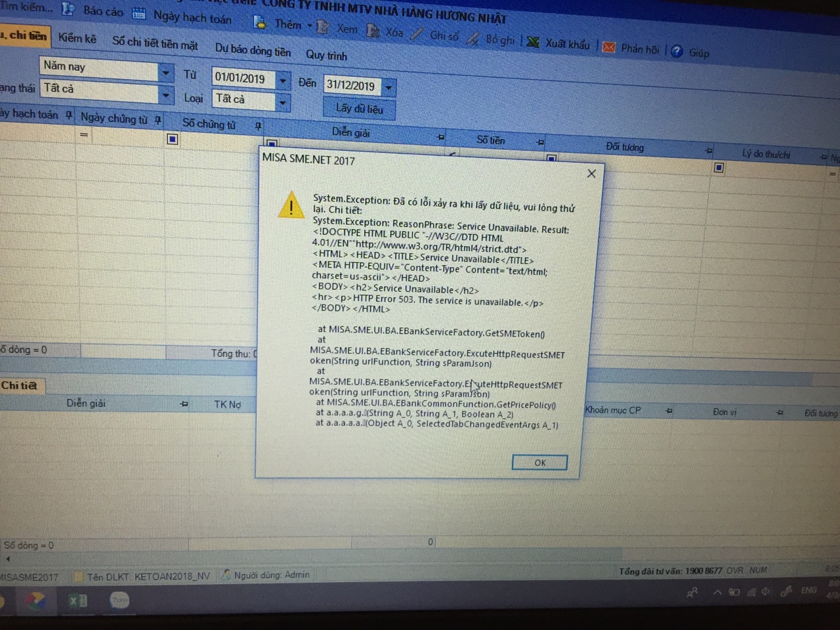Click the ENG language indicator in tray

tap(808, 590)
